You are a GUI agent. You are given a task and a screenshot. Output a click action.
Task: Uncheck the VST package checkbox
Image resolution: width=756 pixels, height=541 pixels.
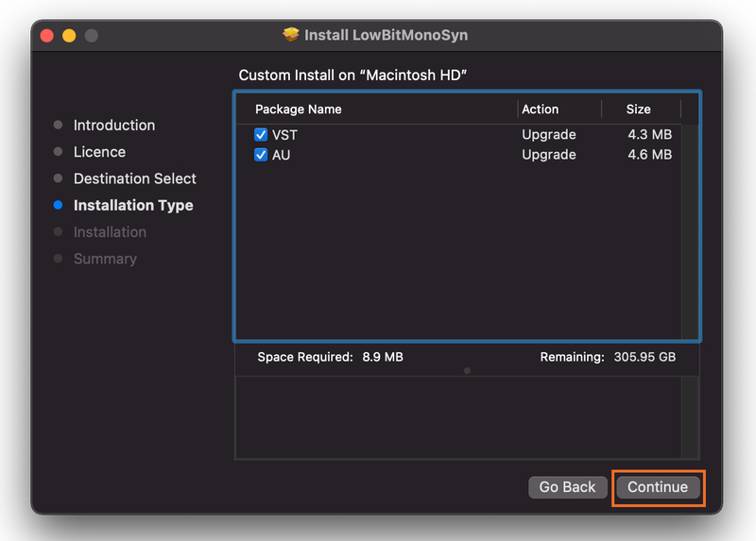(x=262, y=135)
